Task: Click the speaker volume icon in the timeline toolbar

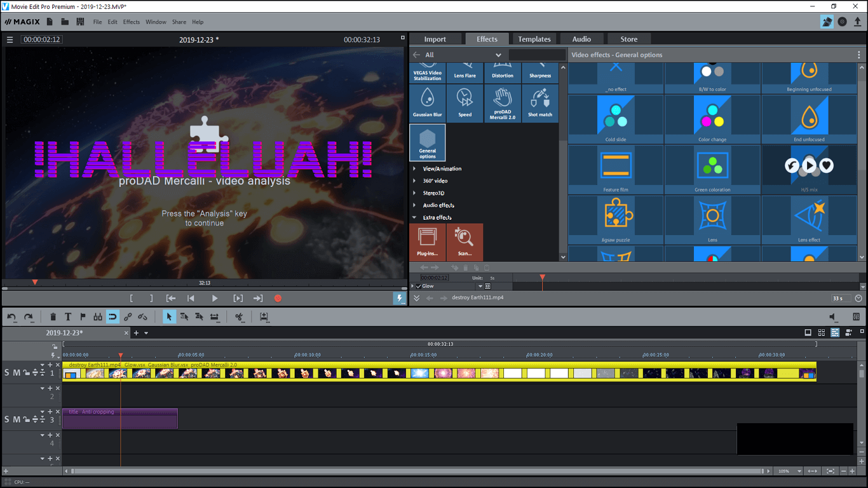Action: pos(833,316)
